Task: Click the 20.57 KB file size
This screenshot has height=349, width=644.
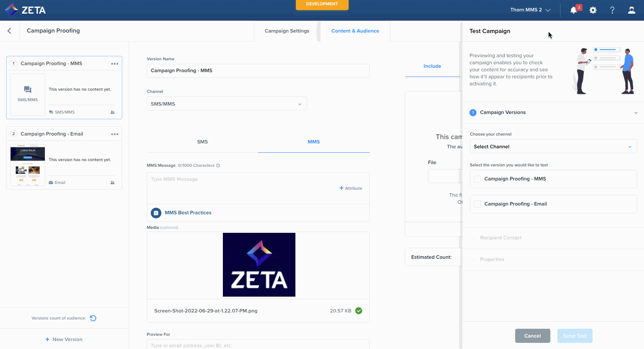Action: [x=341, y=311]
